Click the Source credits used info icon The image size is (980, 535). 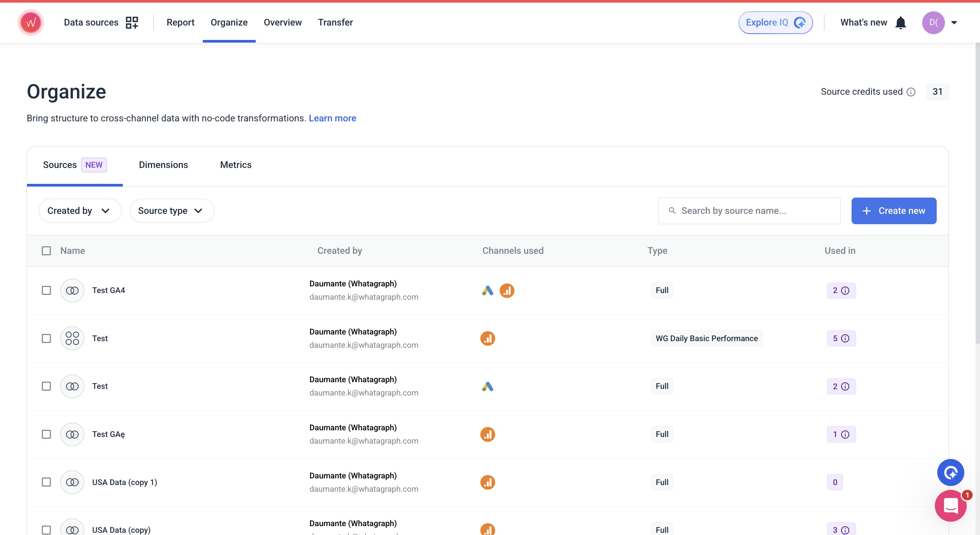point(911,92)
